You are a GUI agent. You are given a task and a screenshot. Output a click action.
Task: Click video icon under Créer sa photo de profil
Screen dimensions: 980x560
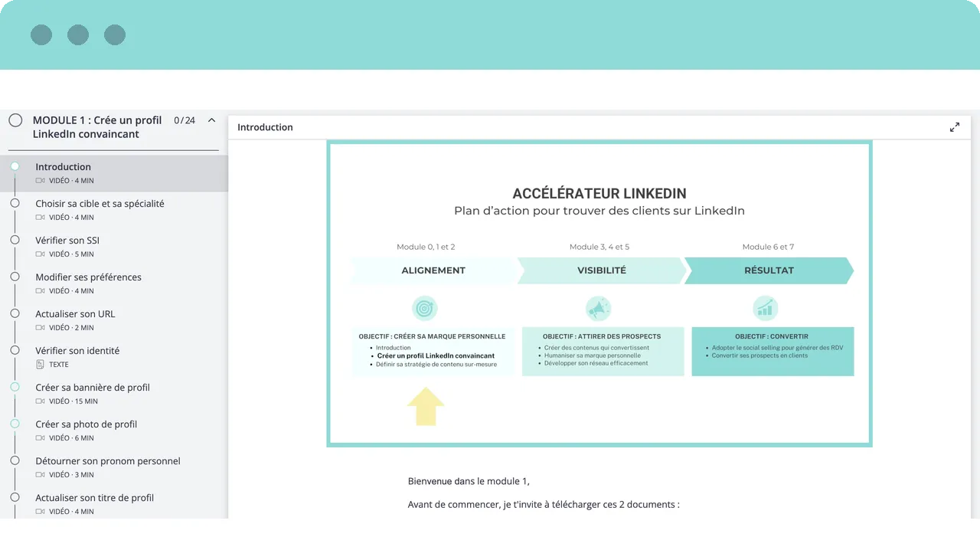(x=41, y=438)
